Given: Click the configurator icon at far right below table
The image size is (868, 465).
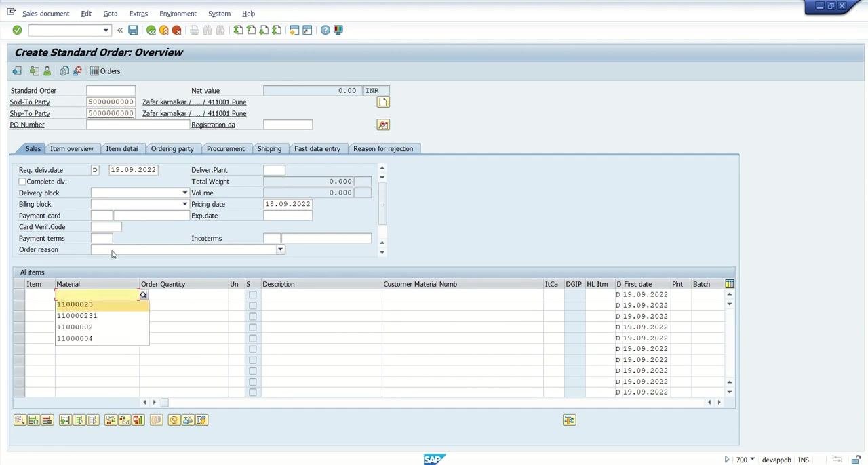Looking at the screenshot, I should point(569,420).
